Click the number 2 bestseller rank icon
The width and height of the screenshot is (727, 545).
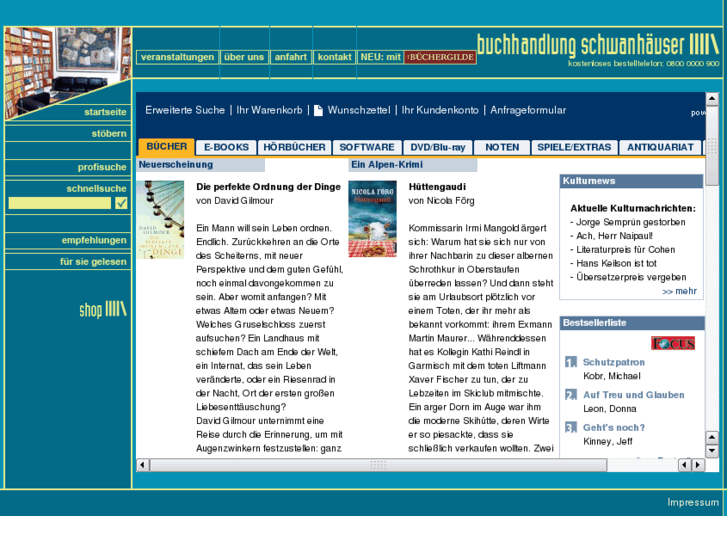tap(571, 395)
